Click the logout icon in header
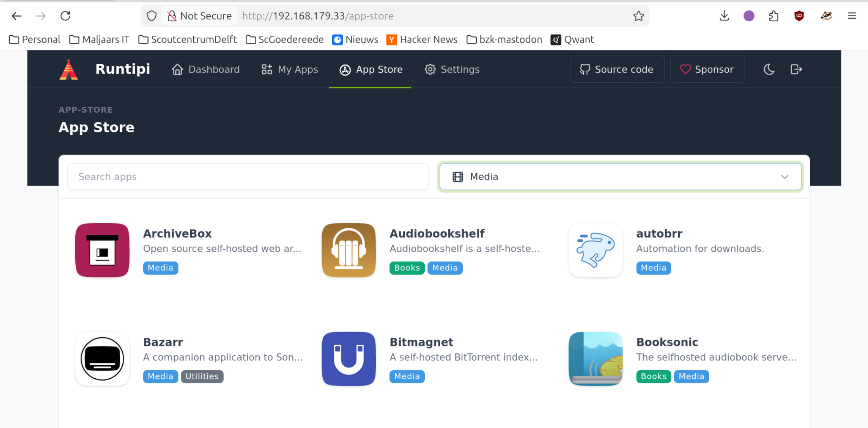The image size is (868, 428). pyautogui.click(x=796, y=70)
